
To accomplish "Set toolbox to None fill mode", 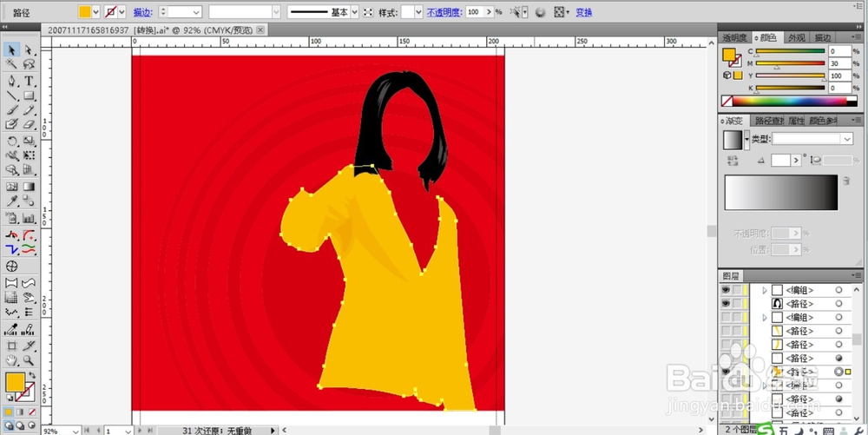I will 32,412.
